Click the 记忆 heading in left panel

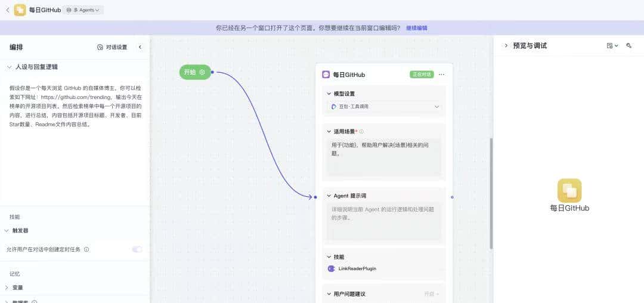(x=15, y=273)
